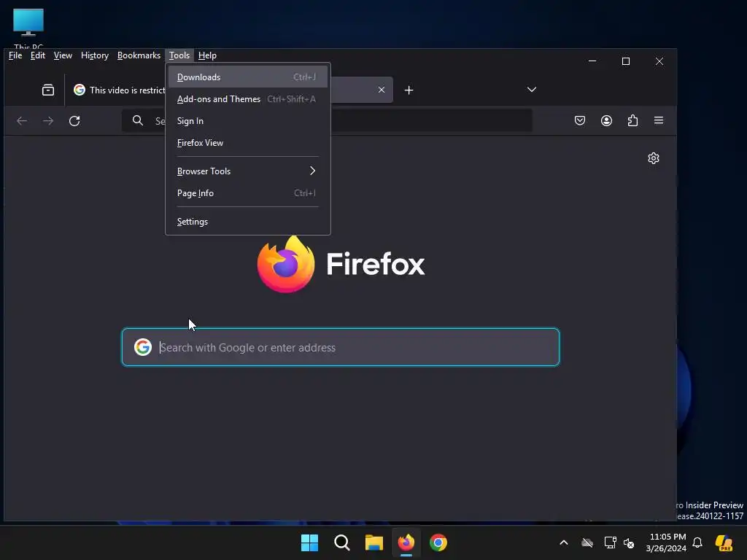Open the Help menu
Viewport: 747px width, 560px height.
click(207, 55)
